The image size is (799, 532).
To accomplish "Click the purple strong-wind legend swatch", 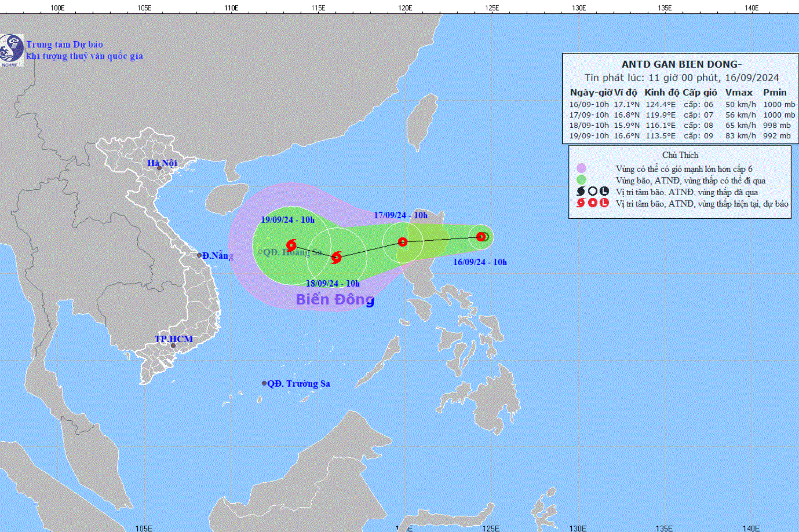I will pos(581,168).
